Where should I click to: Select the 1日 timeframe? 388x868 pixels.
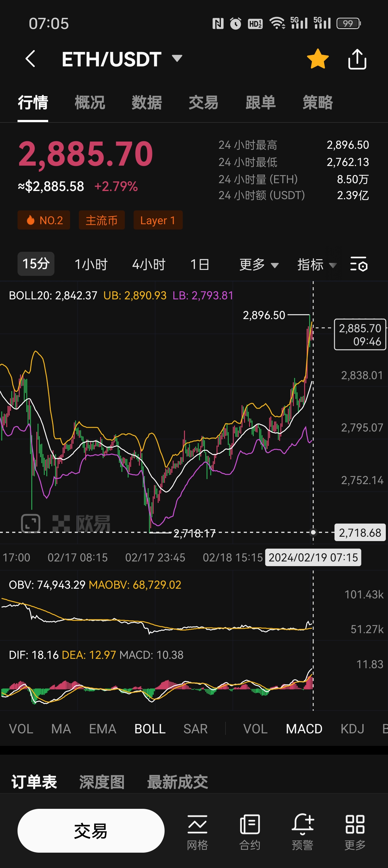tap(200, 264)
